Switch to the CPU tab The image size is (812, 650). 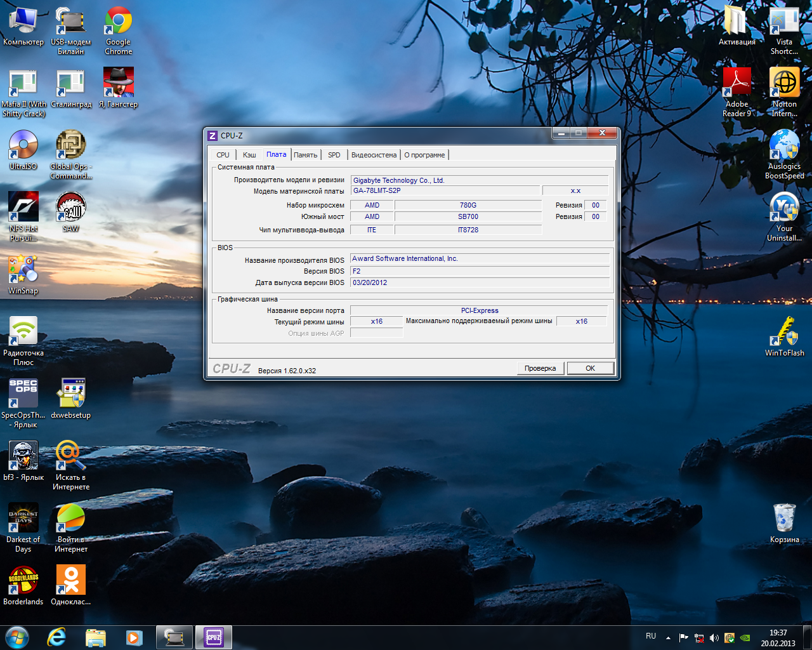point(223,155)
